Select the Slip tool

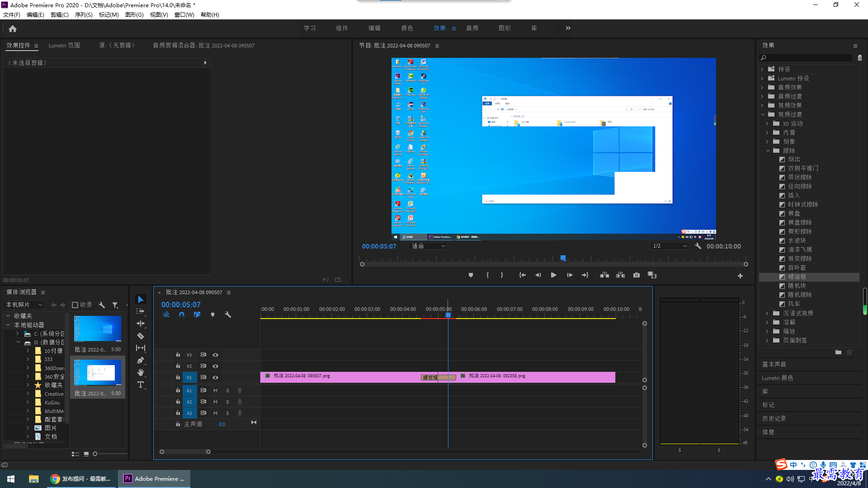(141, 348)
